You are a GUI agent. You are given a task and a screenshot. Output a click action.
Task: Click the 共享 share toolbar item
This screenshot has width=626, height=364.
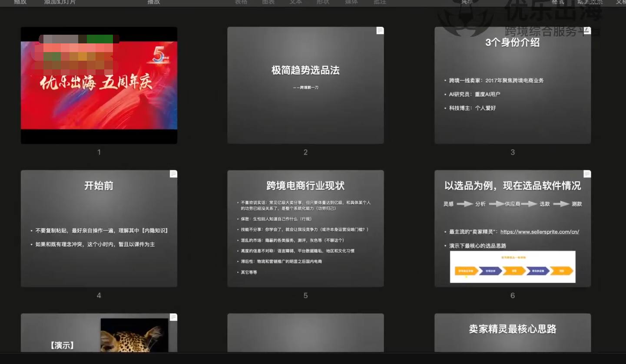tap(467, 2)
